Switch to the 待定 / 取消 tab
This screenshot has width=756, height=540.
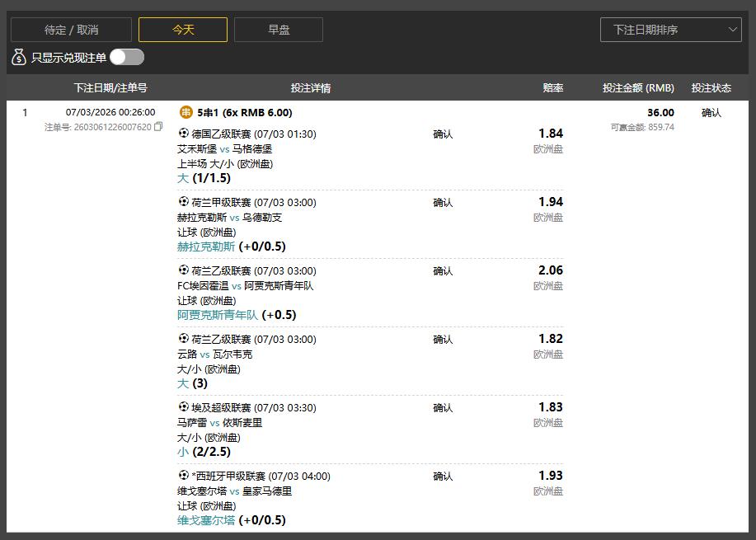(x=71, y=30)
